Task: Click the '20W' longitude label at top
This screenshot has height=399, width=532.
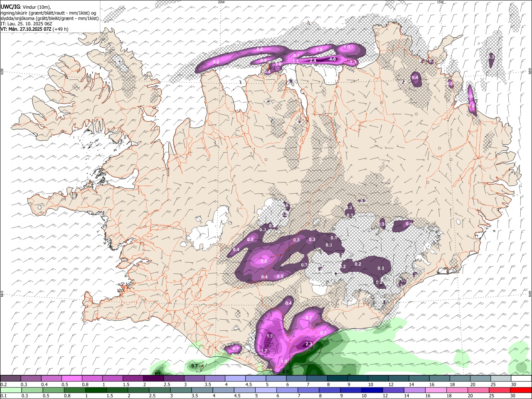Action: tap(221, 2)
